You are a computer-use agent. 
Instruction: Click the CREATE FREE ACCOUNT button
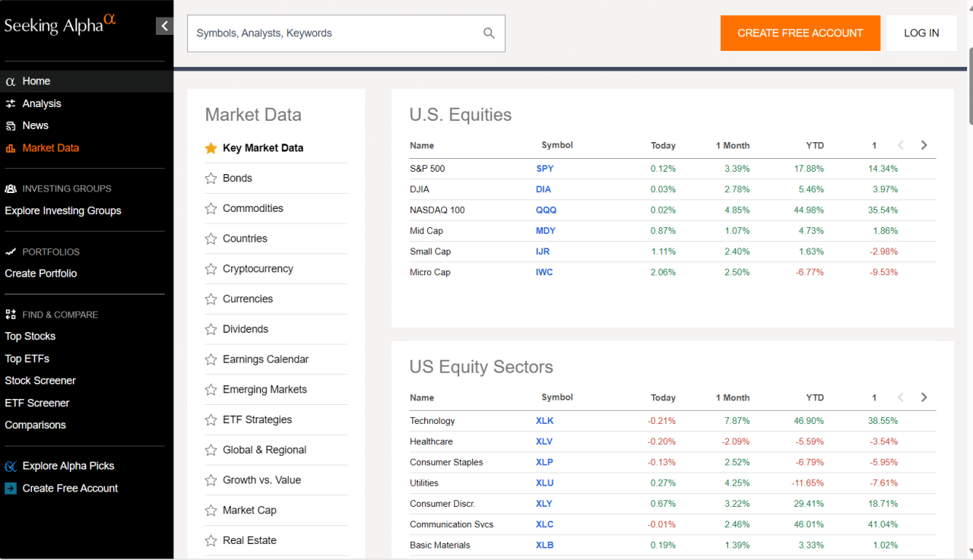[800, 33]
